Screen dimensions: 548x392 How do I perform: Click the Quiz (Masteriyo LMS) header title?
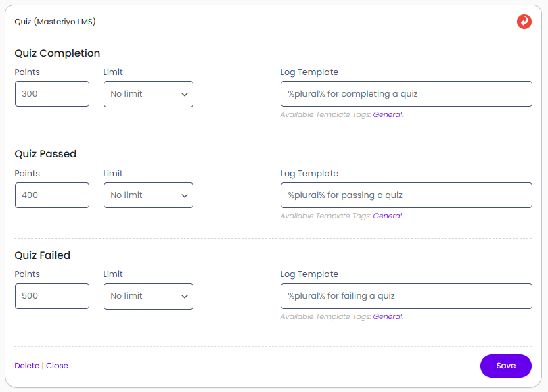click(x=55, y=22)
